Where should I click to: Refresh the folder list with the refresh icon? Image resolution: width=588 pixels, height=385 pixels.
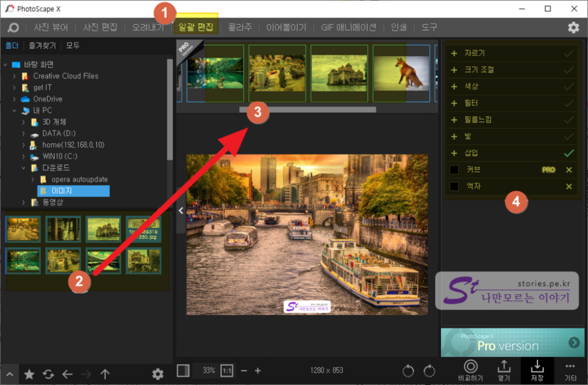pos(48,375)
